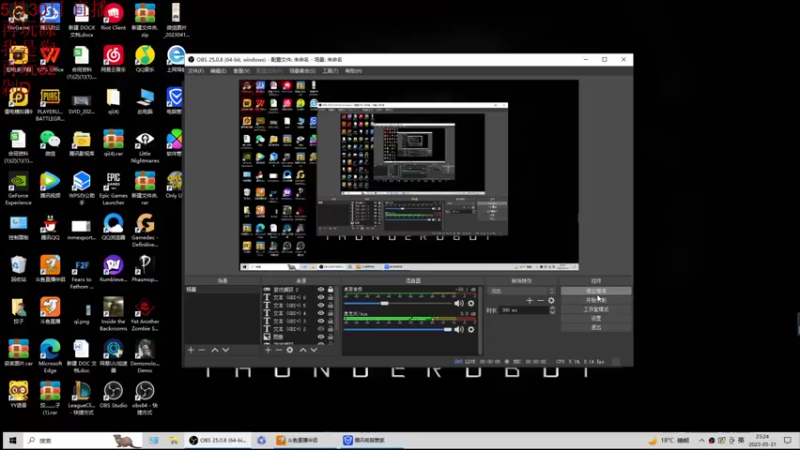
Task: Move scene down in the Scenes panel
Action: click(226, 350)
